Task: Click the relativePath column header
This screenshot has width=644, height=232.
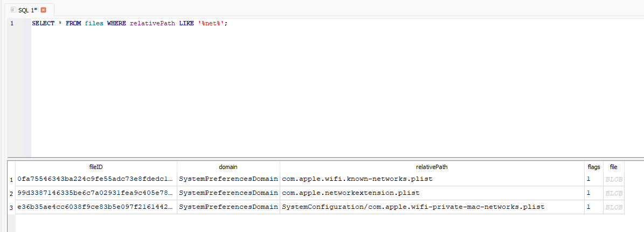Action: (432, 167)
